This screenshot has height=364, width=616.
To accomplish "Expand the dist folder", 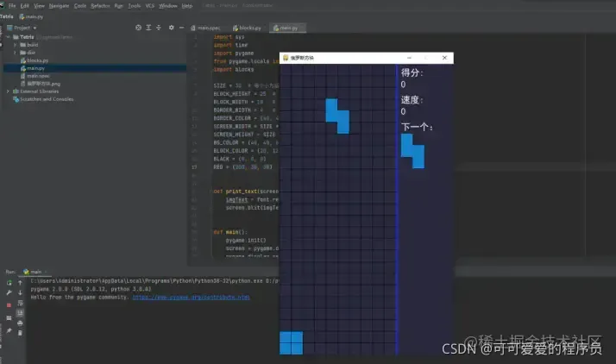I will 16,53.
